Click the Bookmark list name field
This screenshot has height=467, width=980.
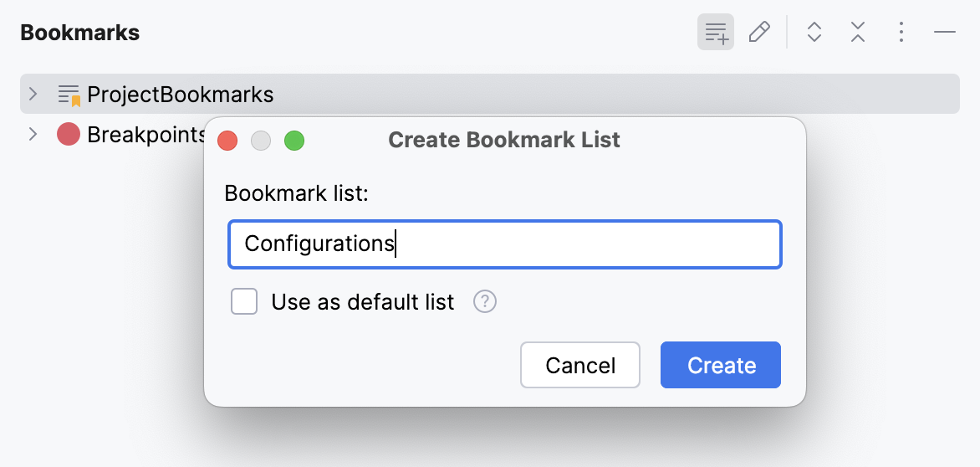tap(504, 244)
